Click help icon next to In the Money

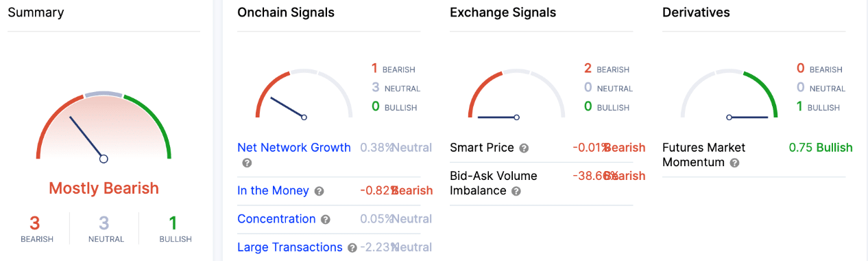(x=319, y=191)
